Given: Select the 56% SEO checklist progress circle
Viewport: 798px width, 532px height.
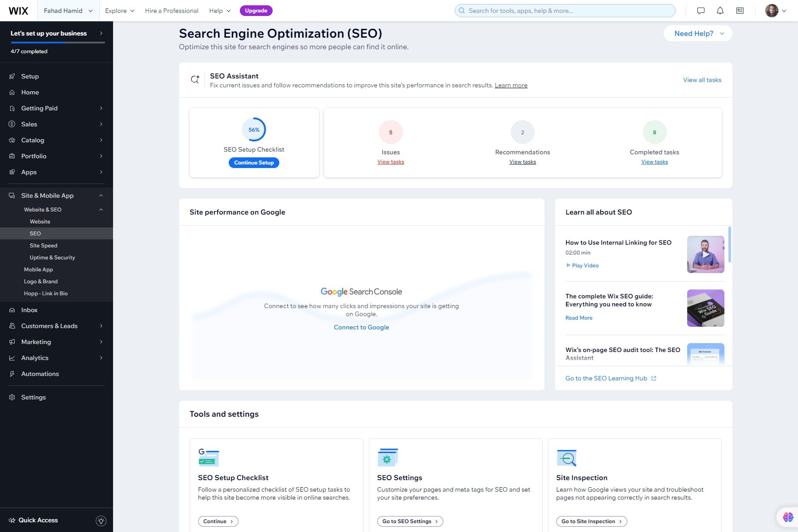Looking at the screenshot, I should pos(254,129).
